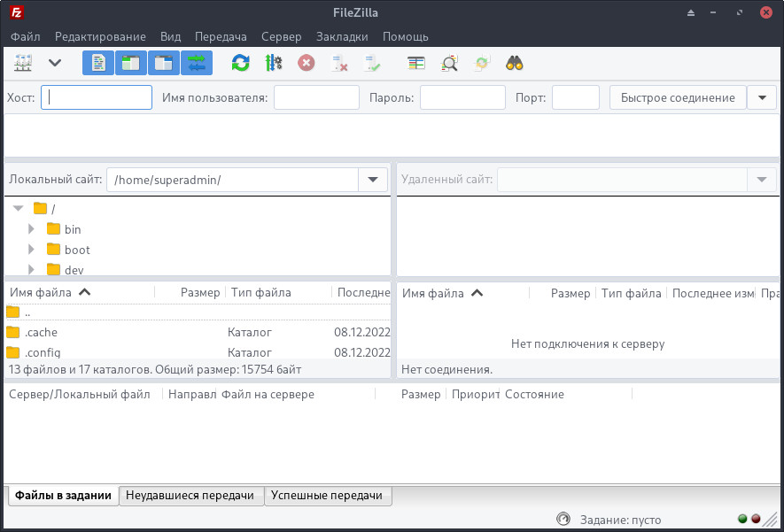Click the queue Состояние column header
The width and height of the screenshot is (784, 532).
(x=567, y=394)
